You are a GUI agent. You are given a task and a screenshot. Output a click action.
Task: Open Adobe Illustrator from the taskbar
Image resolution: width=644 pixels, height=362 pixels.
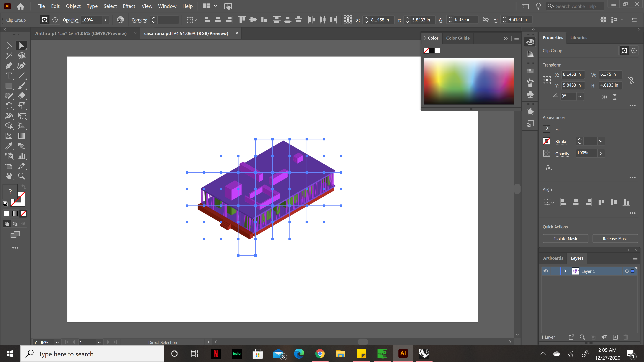click(x=403, y=353)
